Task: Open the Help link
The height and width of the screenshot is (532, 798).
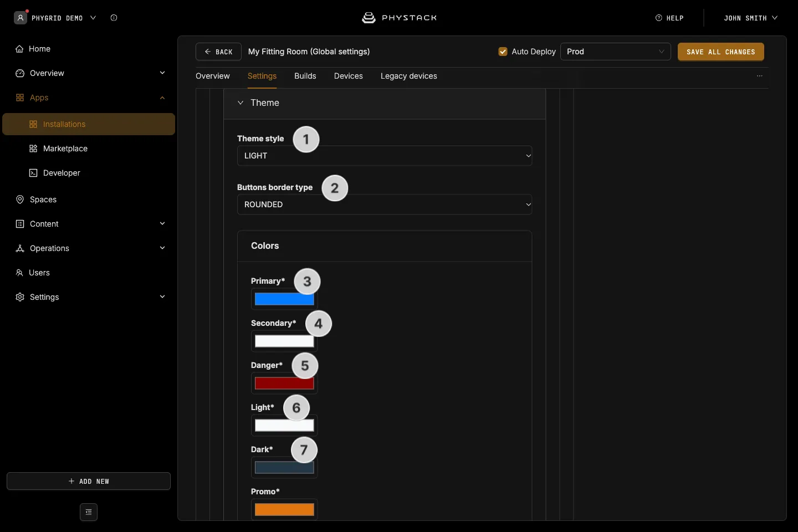Action: point(669,18)
